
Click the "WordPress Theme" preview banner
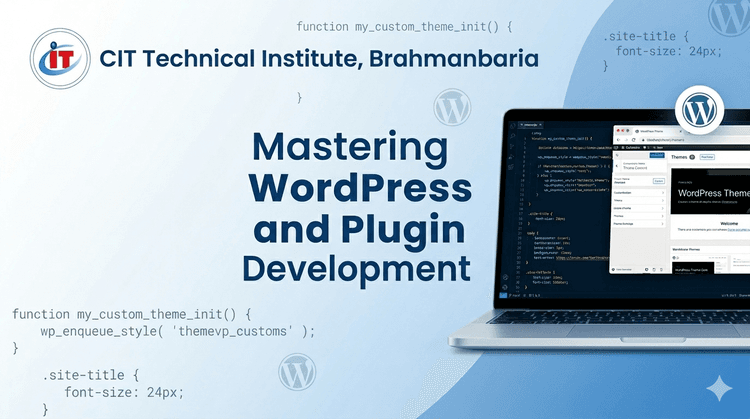point(710,191)
